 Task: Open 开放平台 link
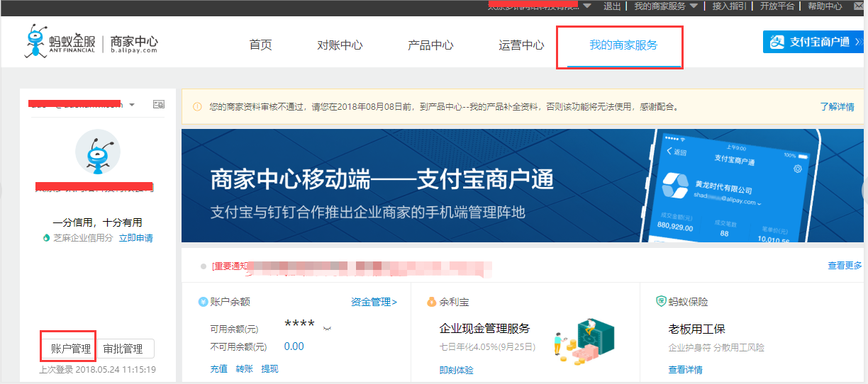point(777,6)
